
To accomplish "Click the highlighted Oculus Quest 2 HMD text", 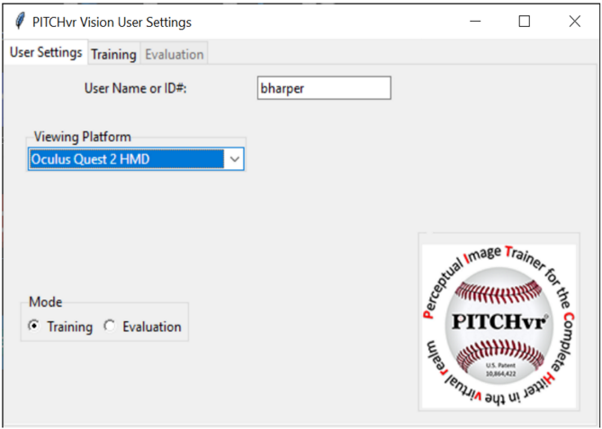I will (x=90, y=158).
